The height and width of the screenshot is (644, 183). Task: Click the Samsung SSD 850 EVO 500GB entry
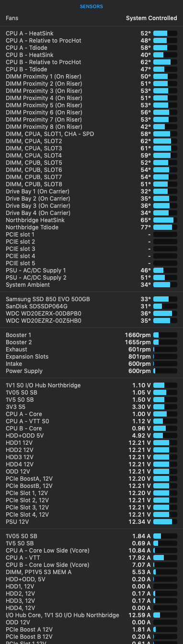[x=91, y=299]
